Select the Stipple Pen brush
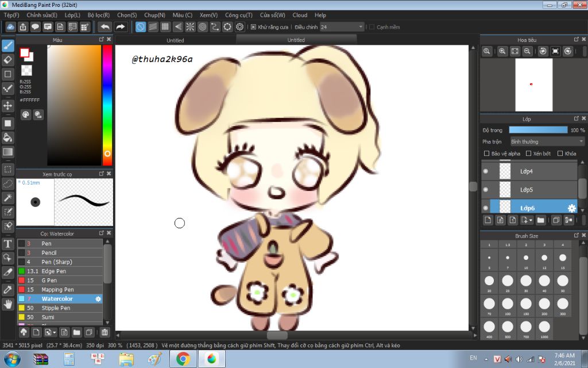 [x=60, y=308]
